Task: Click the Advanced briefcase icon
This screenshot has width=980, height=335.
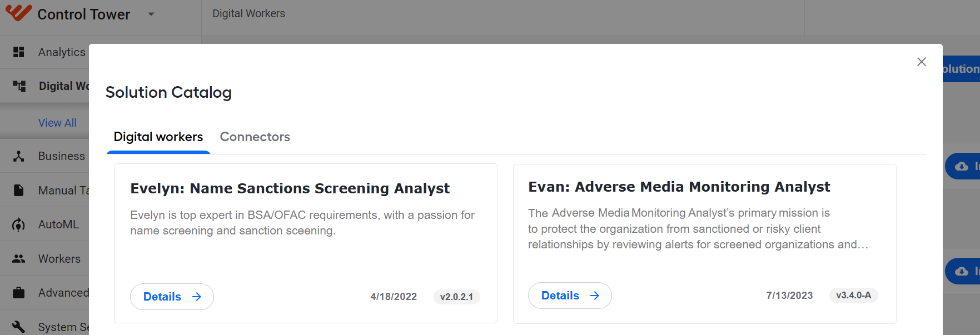Action: [19, 293]
